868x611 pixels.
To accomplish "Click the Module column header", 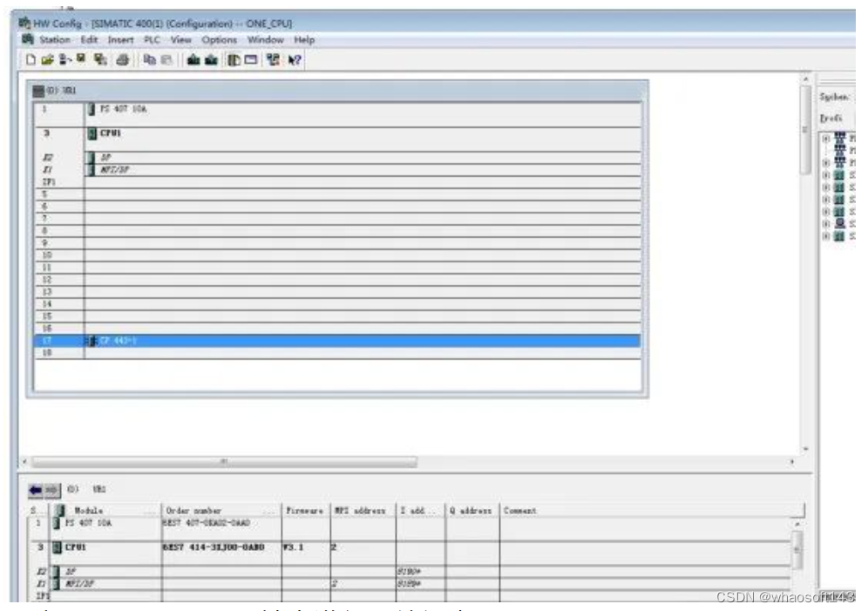I will pyautogui.click(x=105, y=510).
